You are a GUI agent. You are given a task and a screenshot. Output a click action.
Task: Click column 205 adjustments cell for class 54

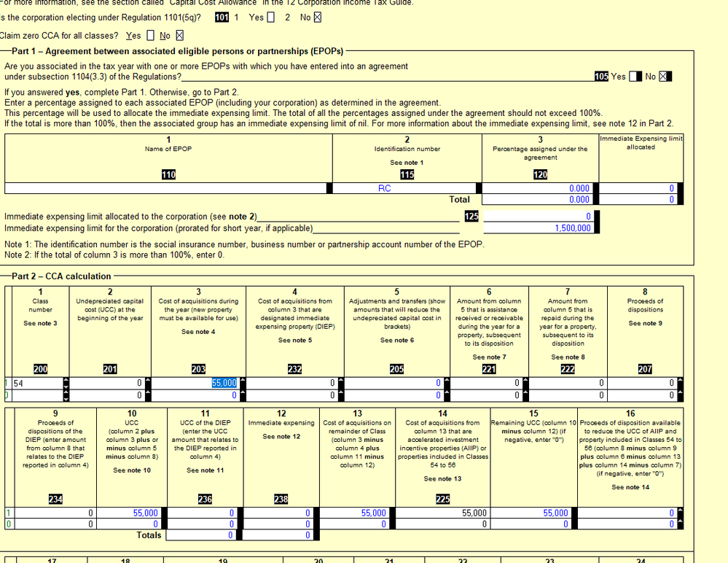[394, 383]
